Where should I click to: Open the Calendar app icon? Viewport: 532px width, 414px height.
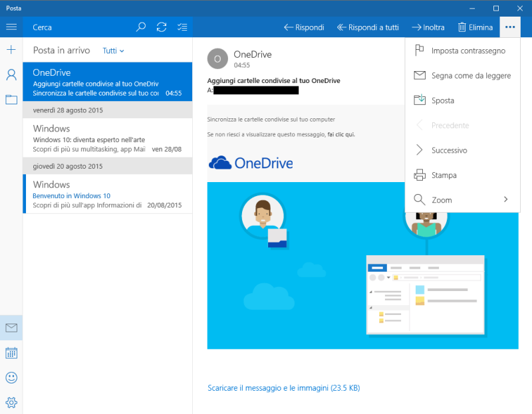click(x=11, y=353)
